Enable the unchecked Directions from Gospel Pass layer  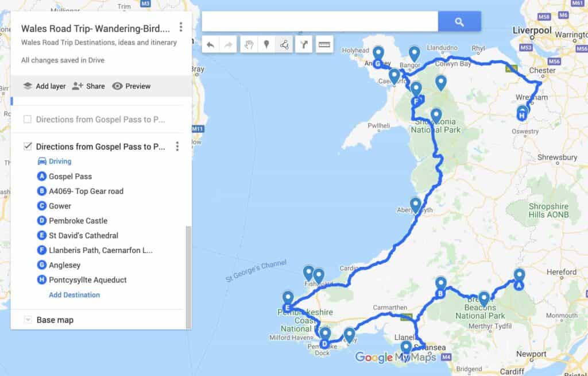click(x=28, y=120)
